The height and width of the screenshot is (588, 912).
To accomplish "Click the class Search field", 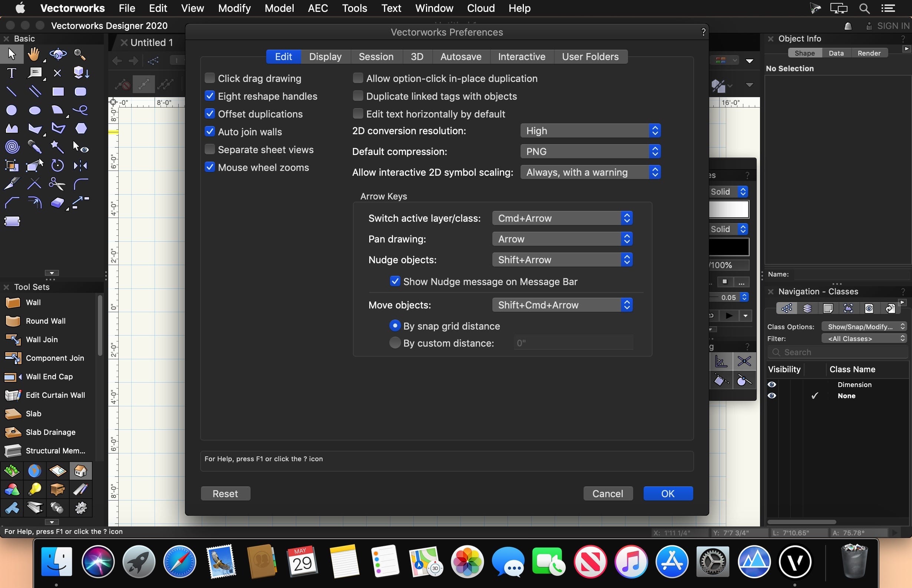I will click(837, 353).
